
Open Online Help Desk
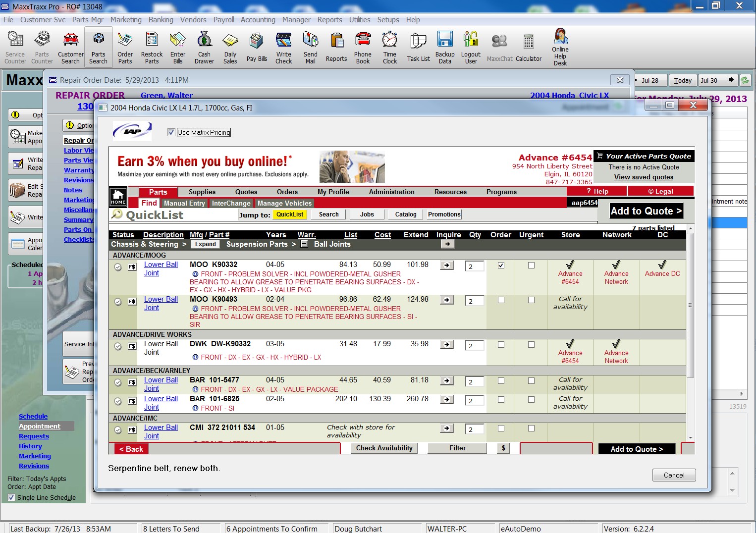[560, 47]
